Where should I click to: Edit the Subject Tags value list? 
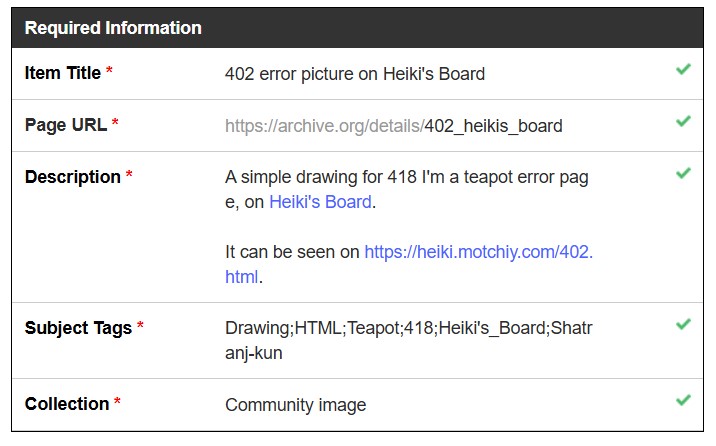408,329
